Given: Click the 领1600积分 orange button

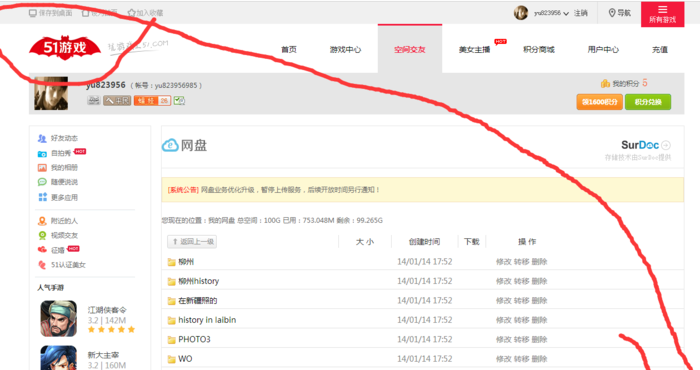Looking at the screenshot, I should point(600,102).
